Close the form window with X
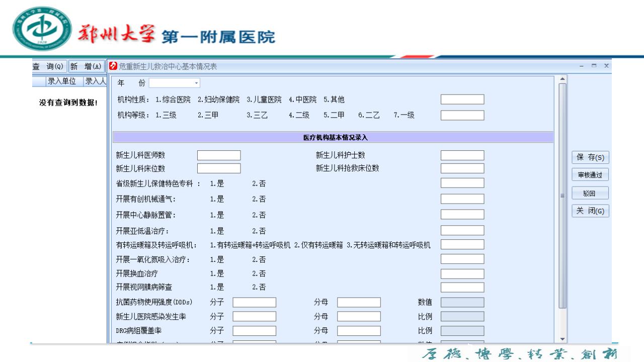Screen dimensions: 644x362 coord(606,66)
